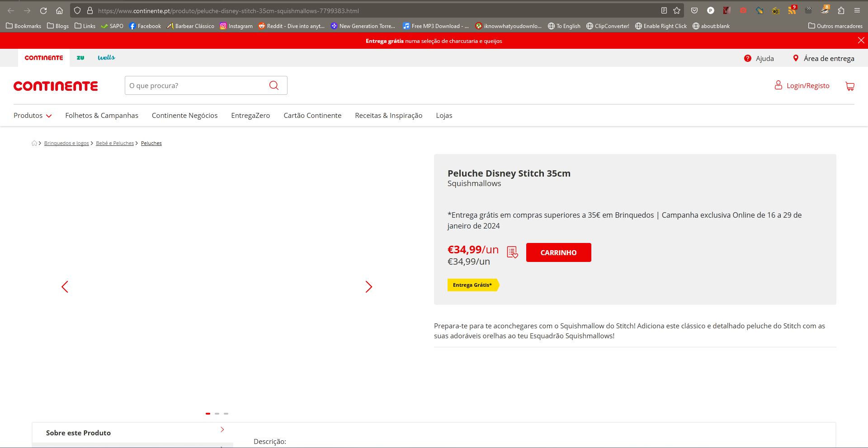Click the home breadcrumb icon
This screenshot has width=868, height=448.
pyautogui.click(x=34, y=143)
